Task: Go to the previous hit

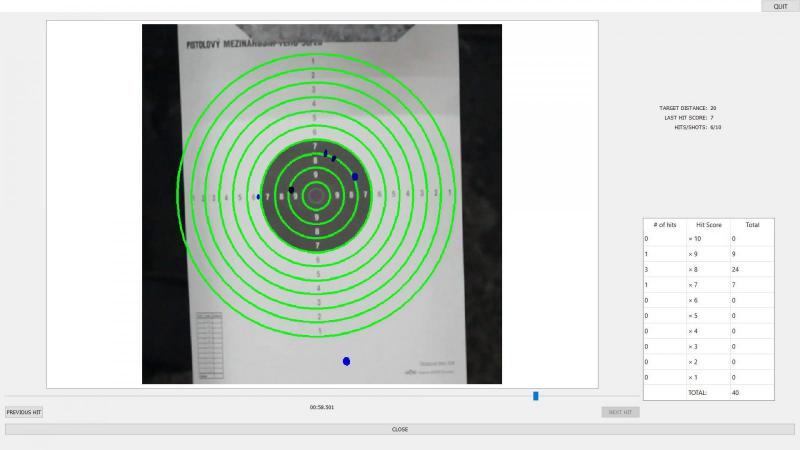Action: 24,412
